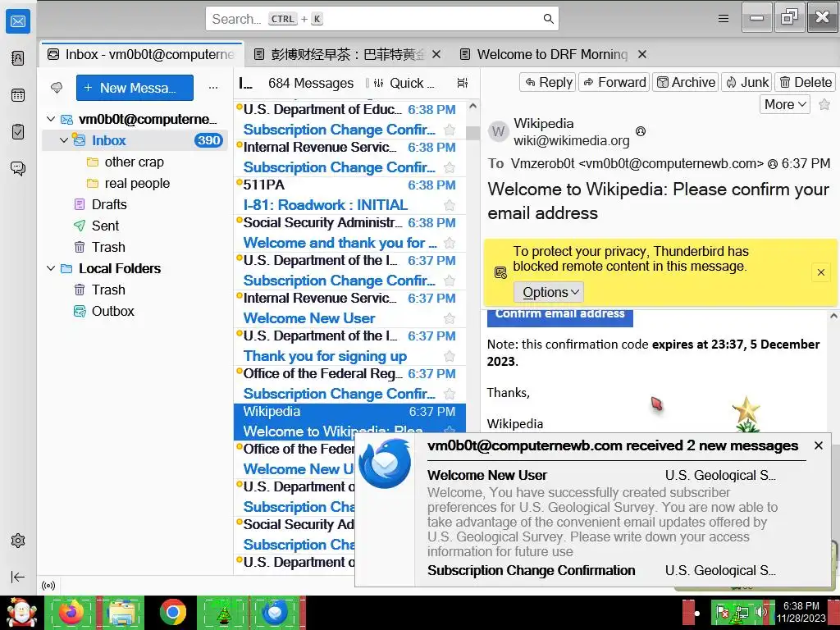Open folder pane options ellipsis
Screen dimensions: 840x630
213,87
